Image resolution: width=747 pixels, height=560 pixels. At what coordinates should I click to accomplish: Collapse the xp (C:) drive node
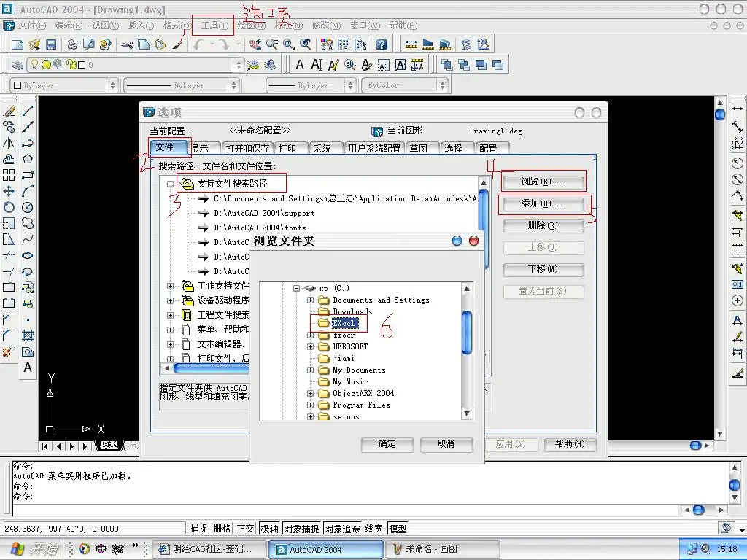click(296, 288)
